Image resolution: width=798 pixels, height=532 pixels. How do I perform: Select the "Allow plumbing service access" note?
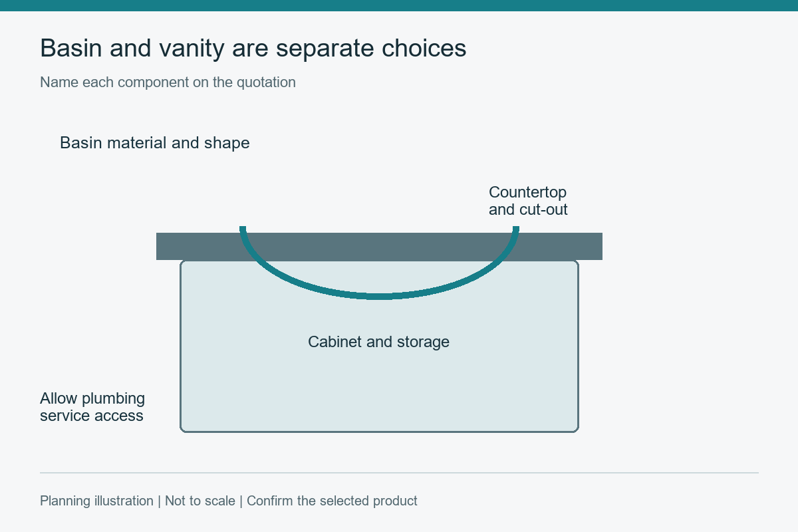(x=92, y=407)
